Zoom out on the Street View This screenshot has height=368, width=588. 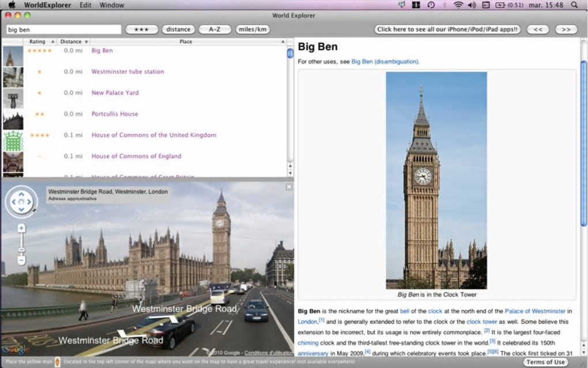[x=21, y=260]
